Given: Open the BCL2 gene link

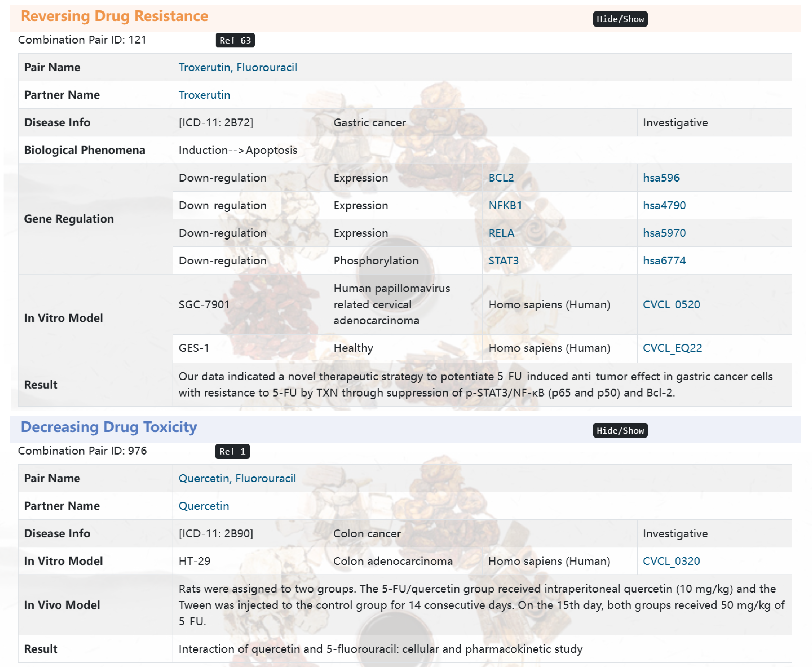Looking at the screenshot, I should 501,178.
